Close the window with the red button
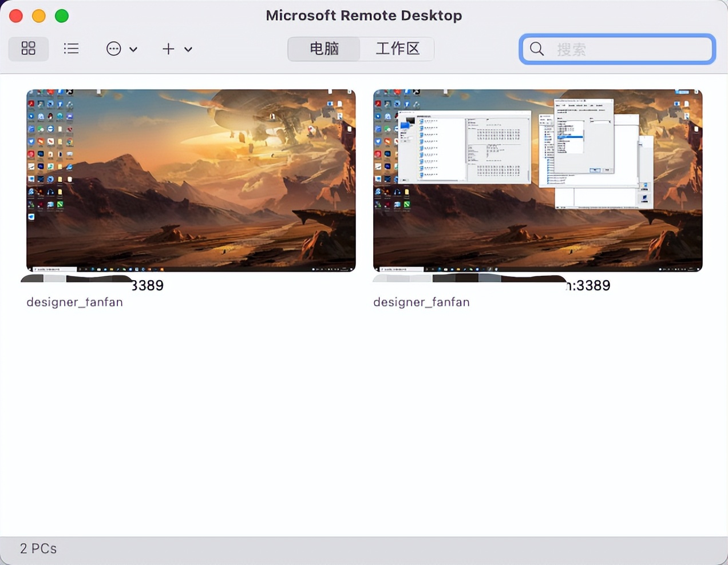Image resolution: width=728 pixels, height=565 pixels. coord(16,16)
